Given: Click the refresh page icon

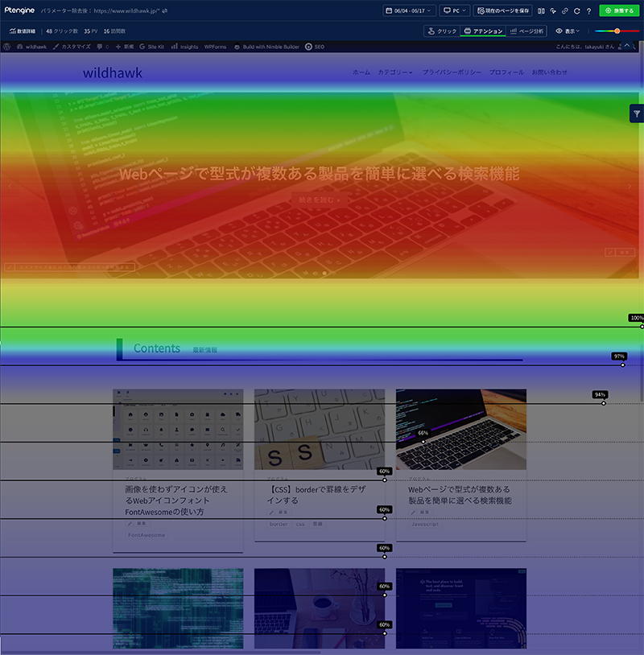Looking at the screenshot, I should click(576, 10).
